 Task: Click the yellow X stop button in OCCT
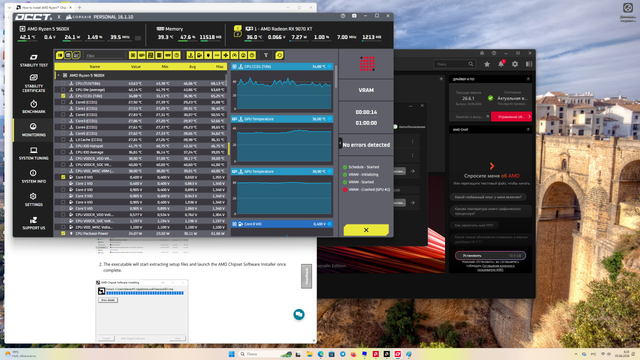(x=366, y=230)
